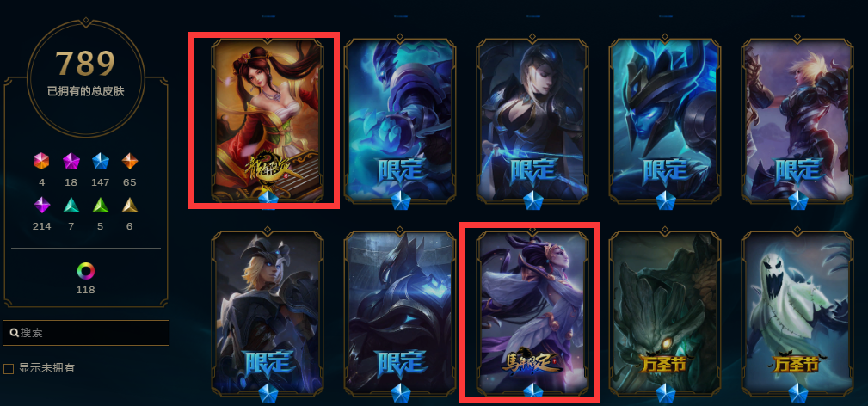
Task: Open the 马年限定 purple dancer skin card
Action: (x=532, y=312)
